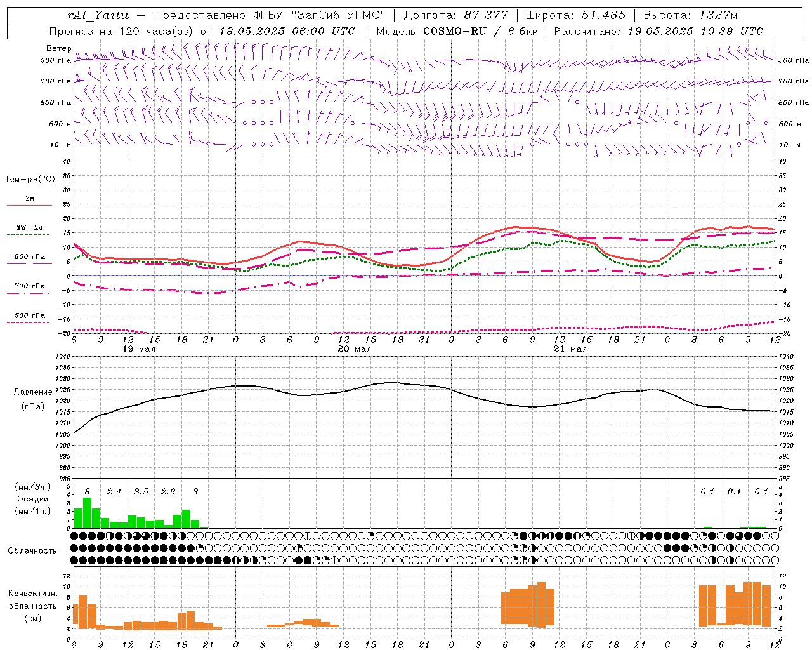Click the "Облачность" cloud cover label

pyautogui.click(x=32, y=550)
